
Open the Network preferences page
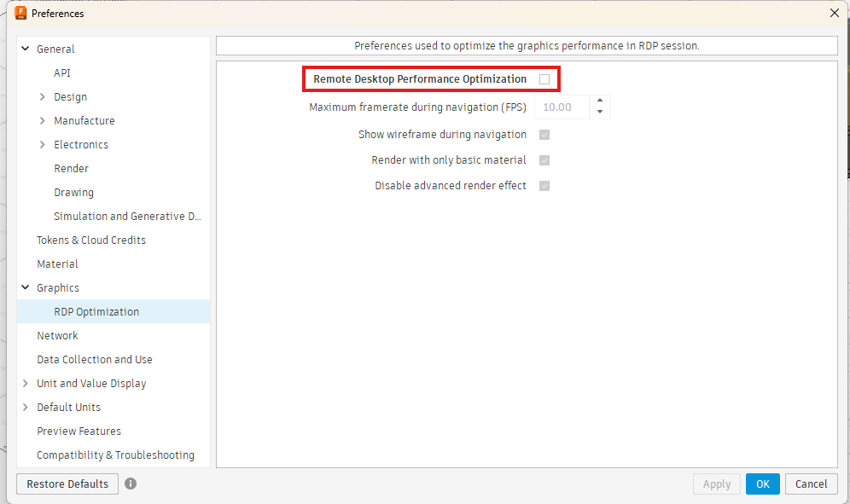[57, 335]
